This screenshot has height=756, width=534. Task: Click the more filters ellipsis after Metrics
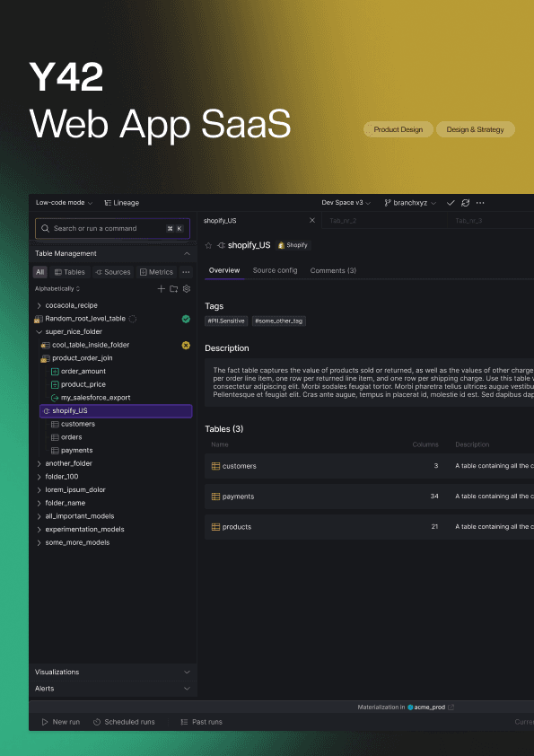(x=186, y=272)
